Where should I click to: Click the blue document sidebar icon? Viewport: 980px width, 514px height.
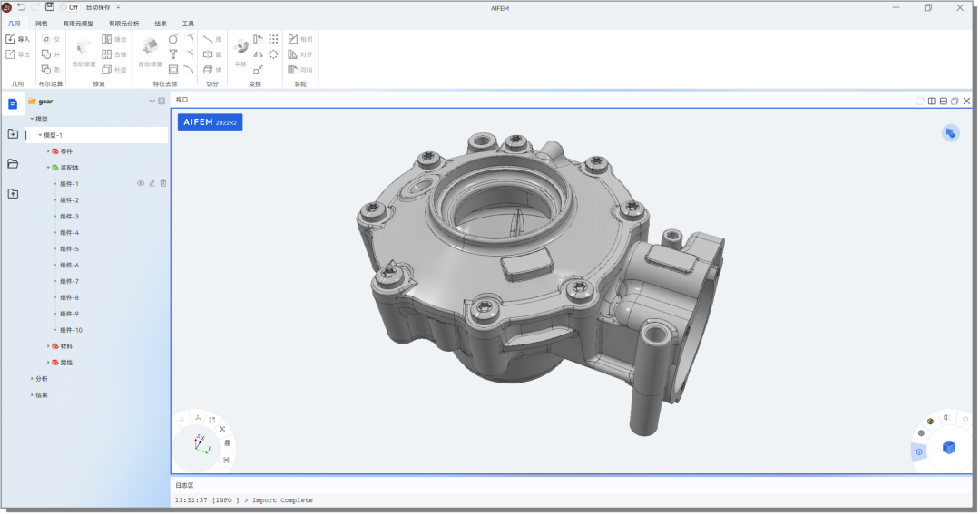pyautogui.click(x=13, y=103)
